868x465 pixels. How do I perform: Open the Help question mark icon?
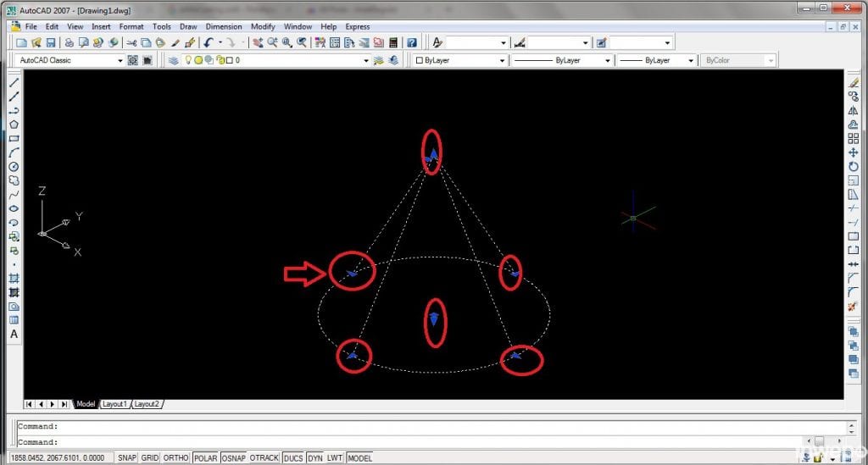click(412, 42)
